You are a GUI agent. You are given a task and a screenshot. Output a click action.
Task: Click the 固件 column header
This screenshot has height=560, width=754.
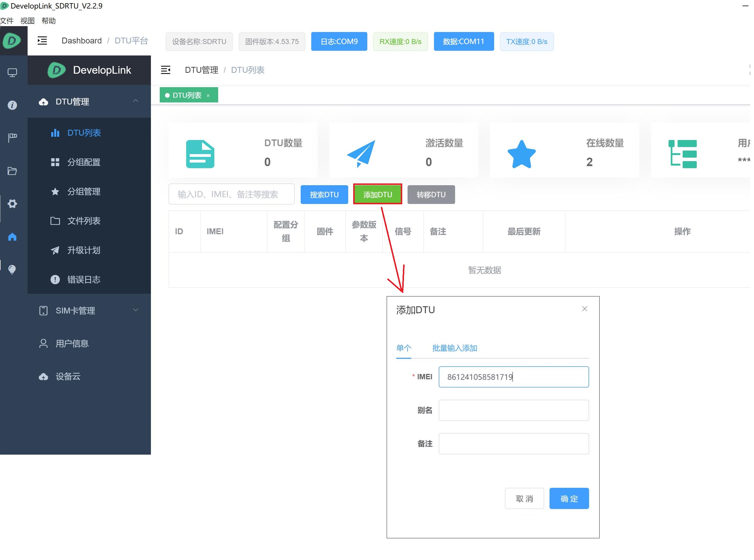325,232
